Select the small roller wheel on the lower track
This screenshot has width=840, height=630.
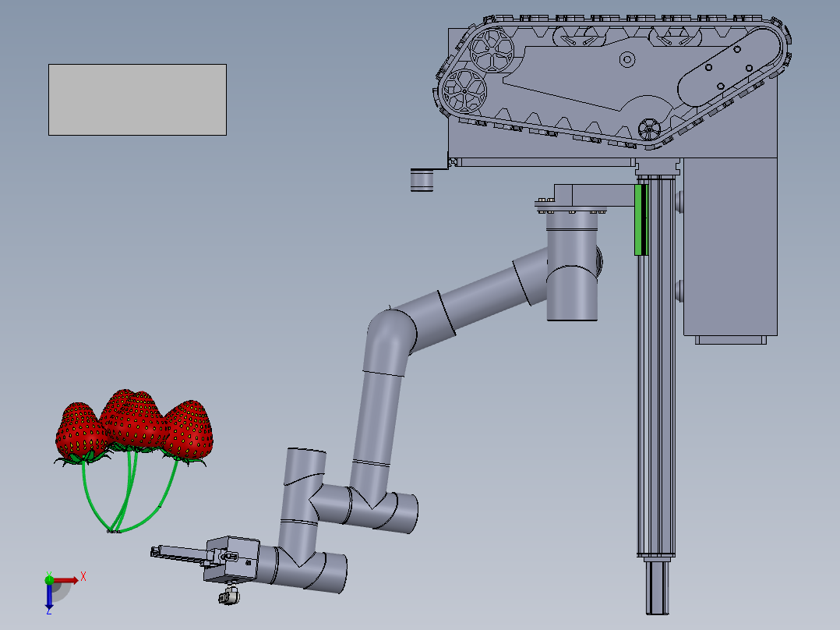[x=649, y=129]
